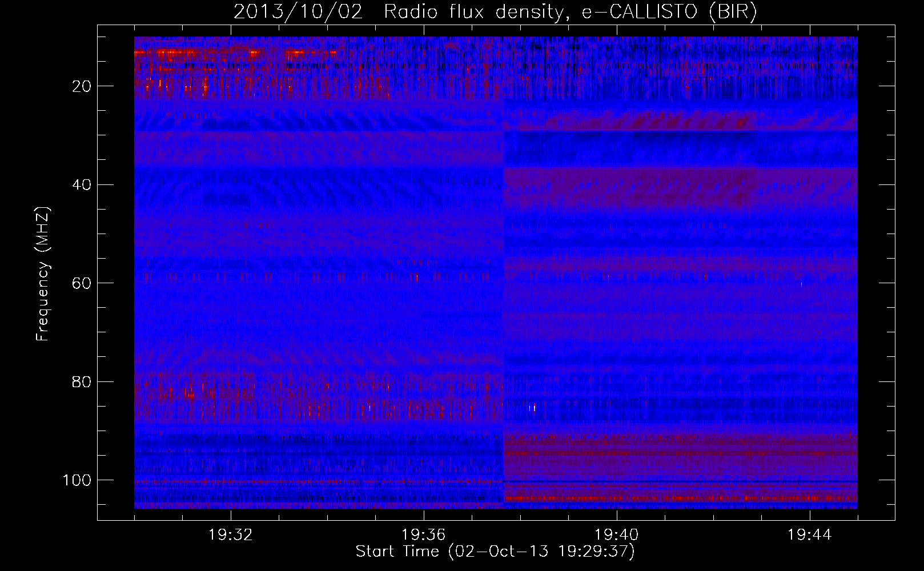924x571 pixels.
Task: Click the frequency tick label '40'
Action: [x=82, y=185]
